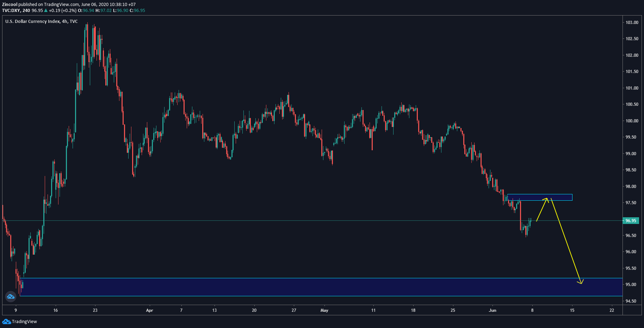Click the 94.50 price axis label
Screen dimensions: 644x328
(631, 301)
